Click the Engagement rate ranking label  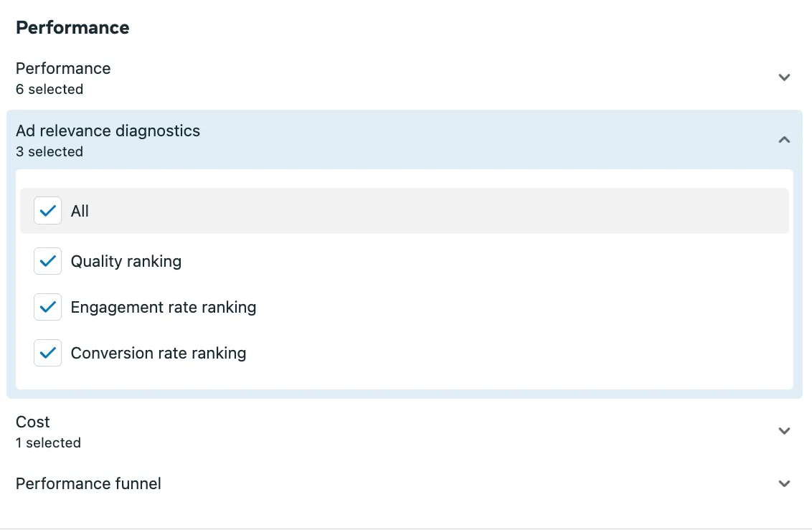(164, 307)
